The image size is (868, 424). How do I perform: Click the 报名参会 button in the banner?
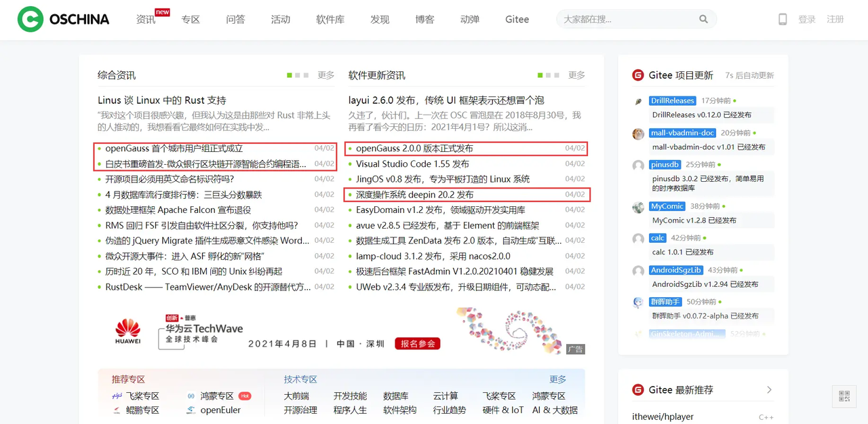[x=418, y=343]
